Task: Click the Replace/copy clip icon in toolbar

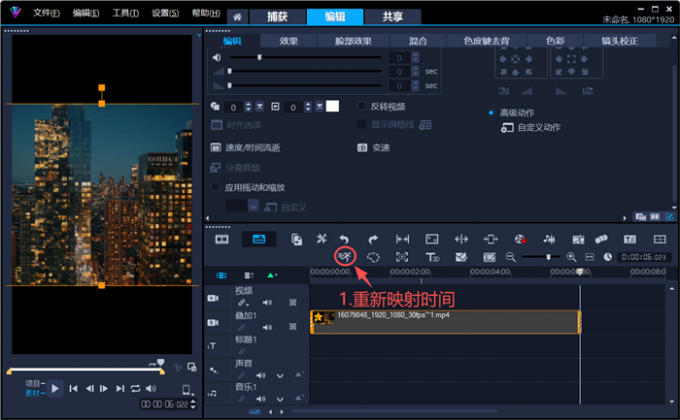Action: [x=297, y=240]
